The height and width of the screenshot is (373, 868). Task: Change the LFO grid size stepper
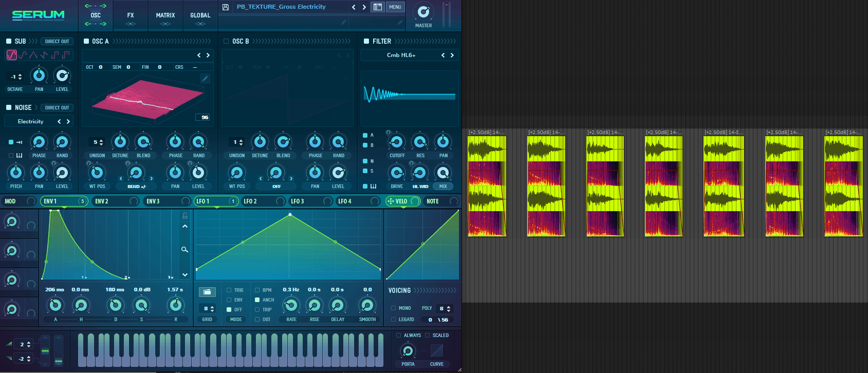pyautogui.click(x=212, y=309)
